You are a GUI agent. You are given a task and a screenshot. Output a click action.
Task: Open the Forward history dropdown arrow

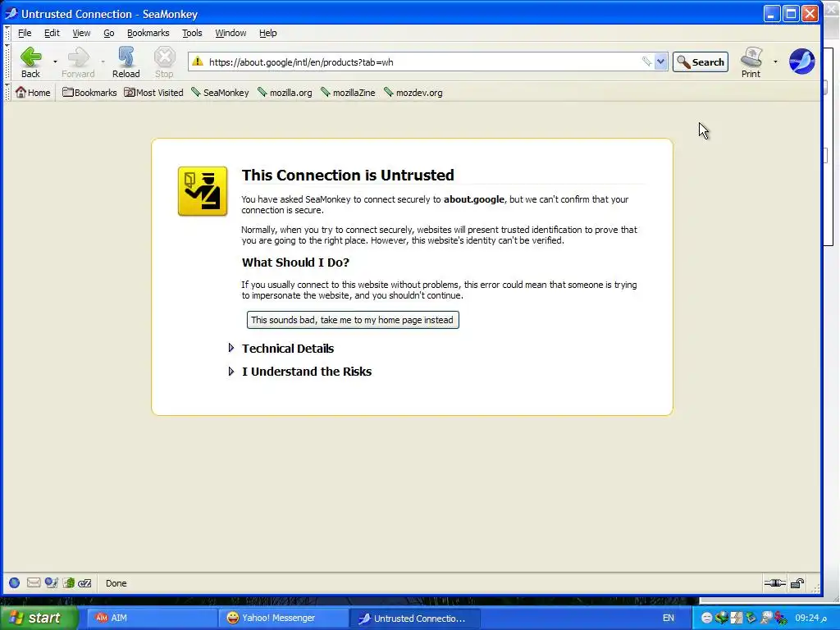coord(103,62)
